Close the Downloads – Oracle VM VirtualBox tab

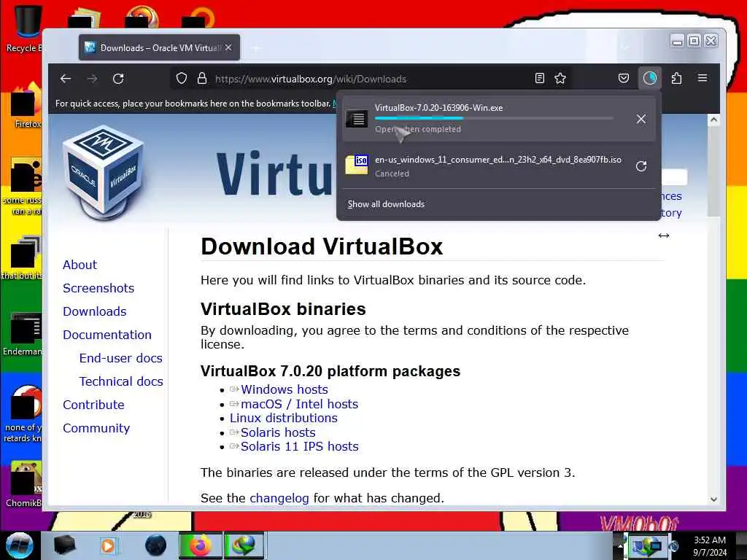[x=228, y=47]
